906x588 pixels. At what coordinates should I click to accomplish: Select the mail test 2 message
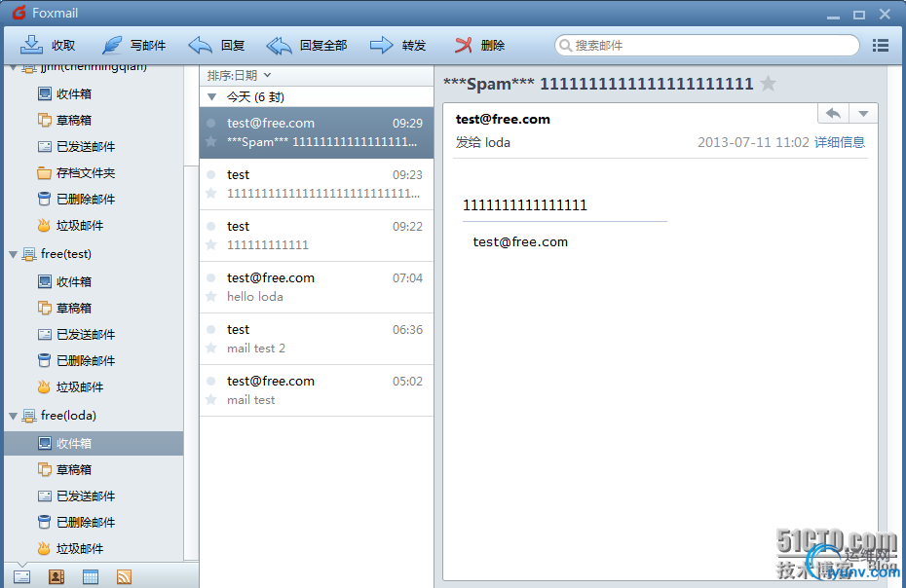click(x=317, y=339)
